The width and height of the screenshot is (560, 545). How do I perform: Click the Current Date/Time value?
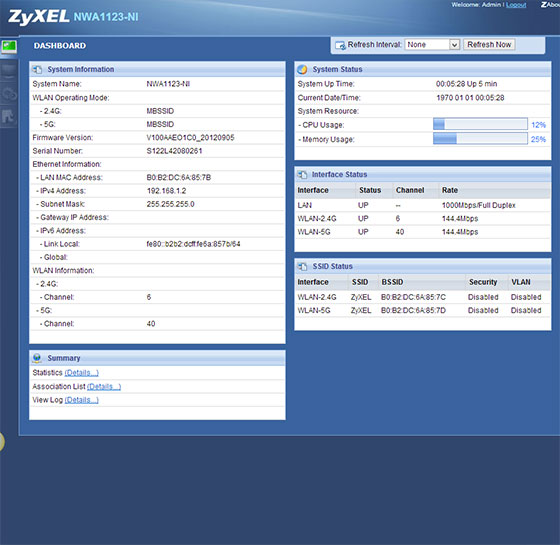click(x=470, y=98)
